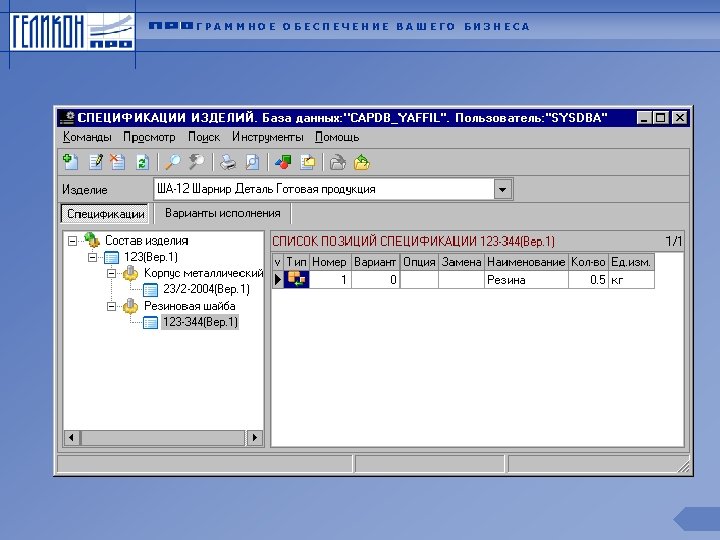Click the Замена column header
Viewport: 720px width, 540px height.
click(461, 262)
